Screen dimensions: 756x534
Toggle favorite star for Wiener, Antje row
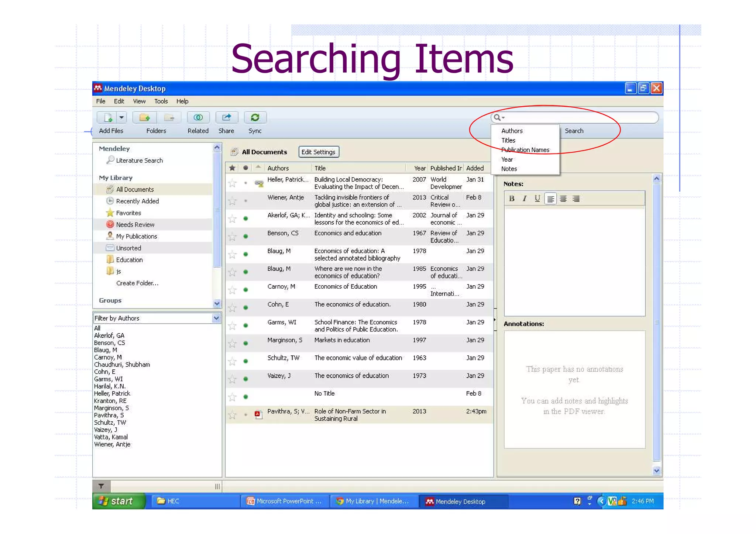[x=232, y=201]
